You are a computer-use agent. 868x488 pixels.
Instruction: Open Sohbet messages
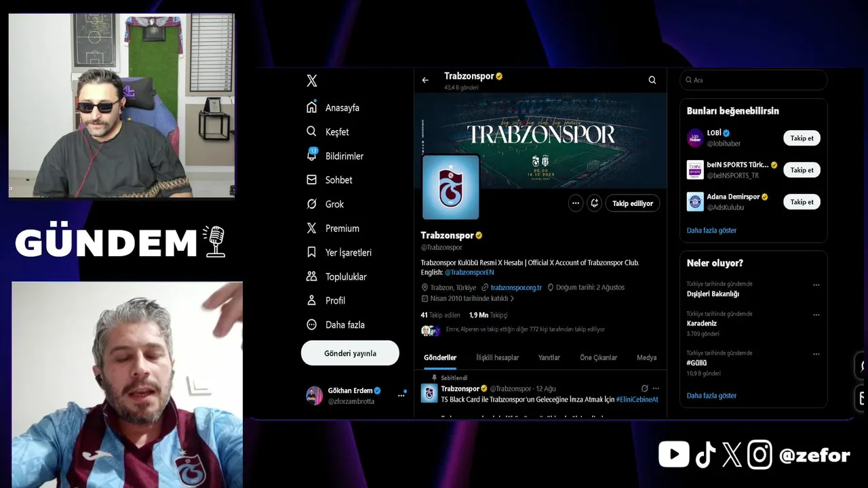pyautogui.click(x=330, y=180)
